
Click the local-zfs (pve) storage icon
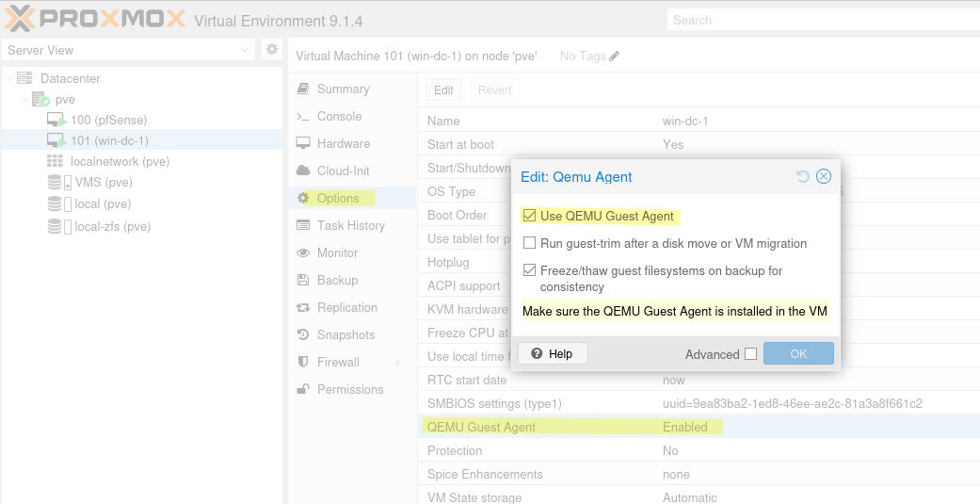(x=59, y=226)
